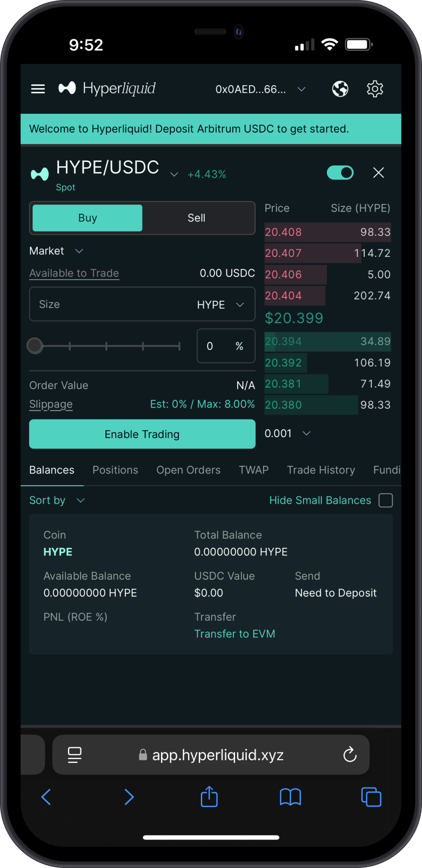Expand the wallet address dropdown
This screenshot has width=422, height=868.
click(302, 89)
